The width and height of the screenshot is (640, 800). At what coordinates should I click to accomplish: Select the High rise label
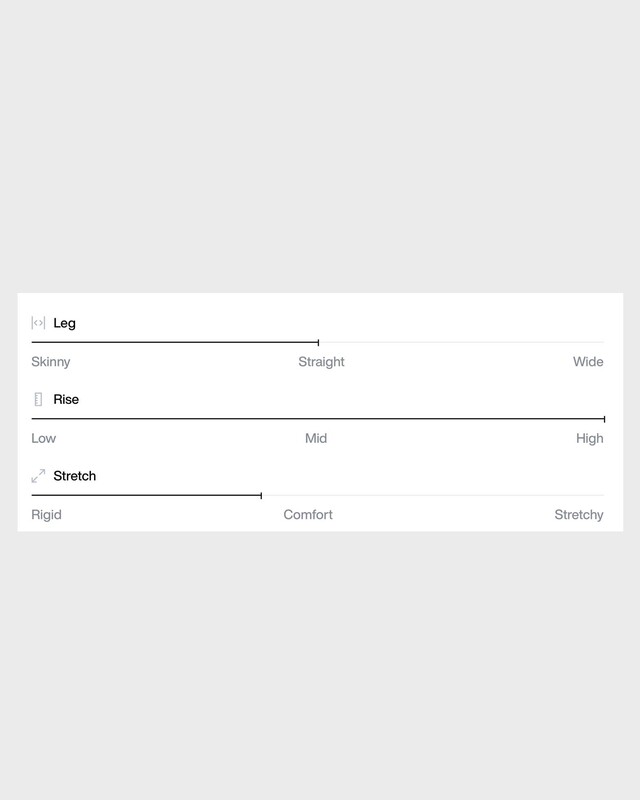point(590,438)
